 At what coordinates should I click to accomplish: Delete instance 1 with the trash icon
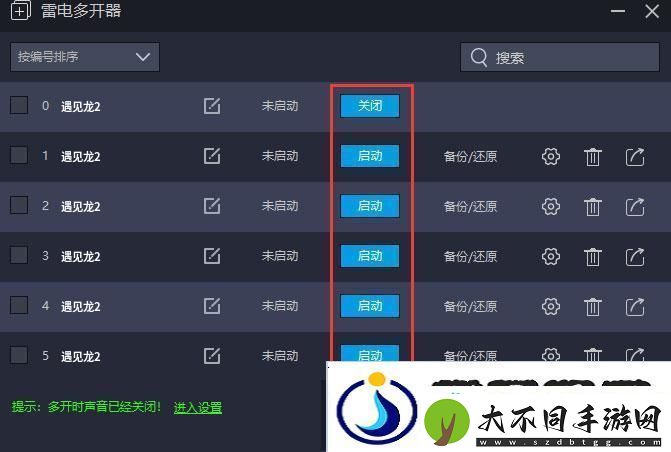[x=593, y=157]
